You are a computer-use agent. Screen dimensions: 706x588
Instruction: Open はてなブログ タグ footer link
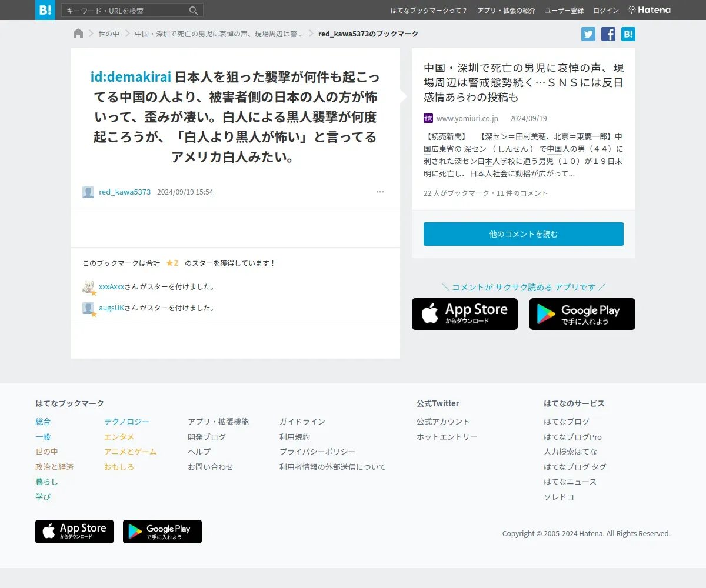click(575, 467)
